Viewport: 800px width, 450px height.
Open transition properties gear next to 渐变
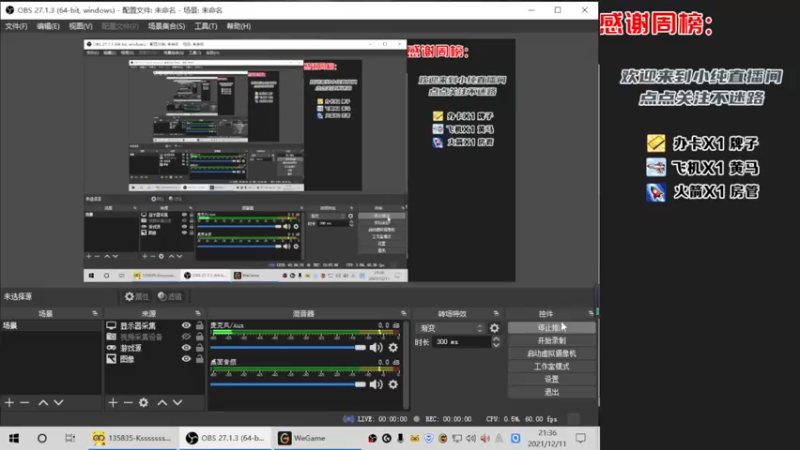point(494,328)
